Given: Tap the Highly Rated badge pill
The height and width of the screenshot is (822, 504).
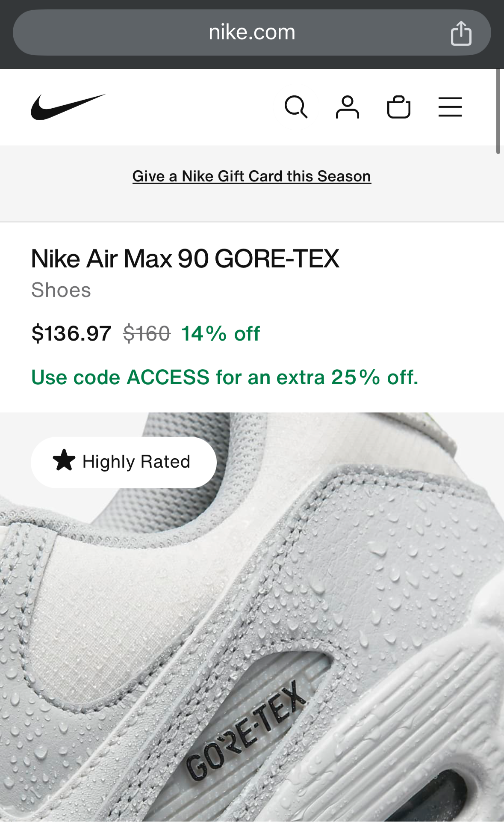Looking at the screenshot, I should pos(124,462).
